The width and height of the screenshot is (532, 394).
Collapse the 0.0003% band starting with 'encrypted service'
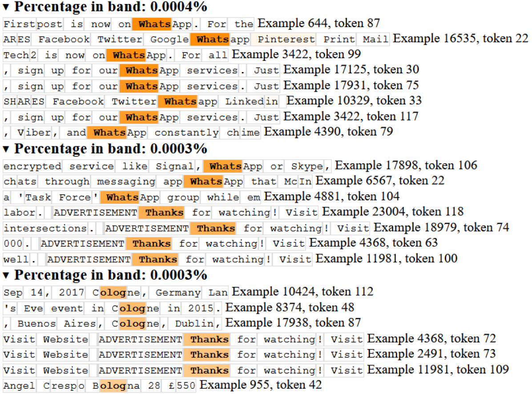pos(6,149)
